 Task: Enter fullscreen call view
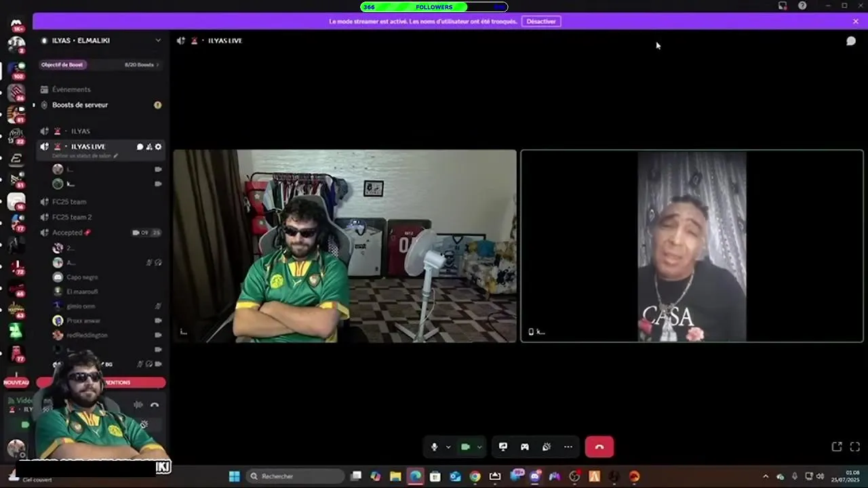click(854, 447)
